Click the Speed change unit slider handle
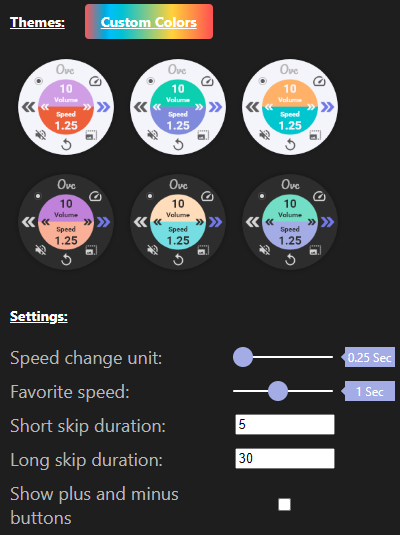The height and width of the screenshot is (535, 400). point(243,357)
